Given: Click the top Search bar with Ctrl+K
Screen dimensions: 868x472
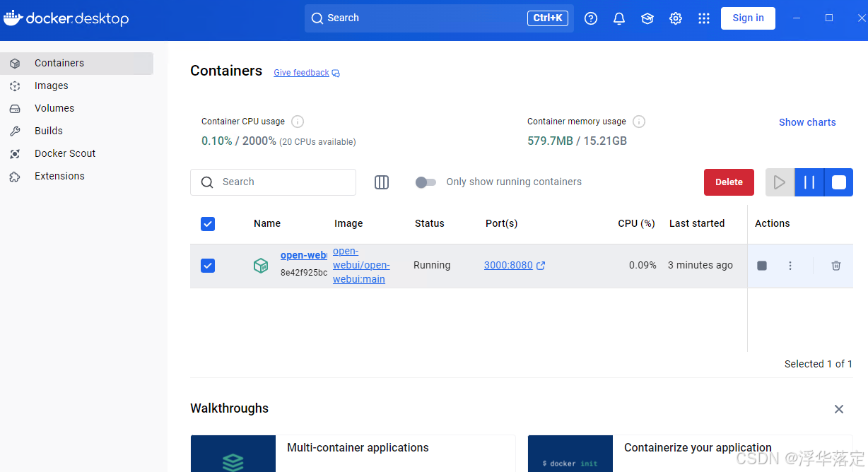Looking at the screenshot, I should coord(439,18).
